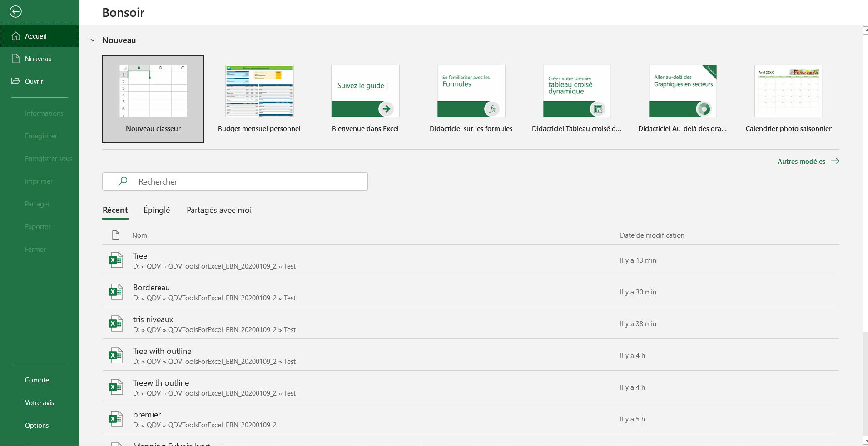Screen dimensions: 868x446
Task: Sort by Date de modification header
Action: pyautogui.click(x=652, y=235)
